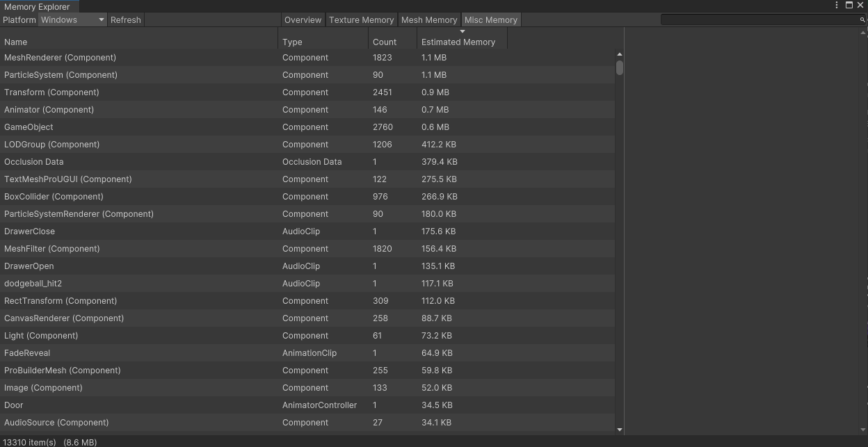Image resolution: width=868 pixels, height=447 pixels.
Task: Show the Mesh Memory tab
Action: click(x=429, y=20)
